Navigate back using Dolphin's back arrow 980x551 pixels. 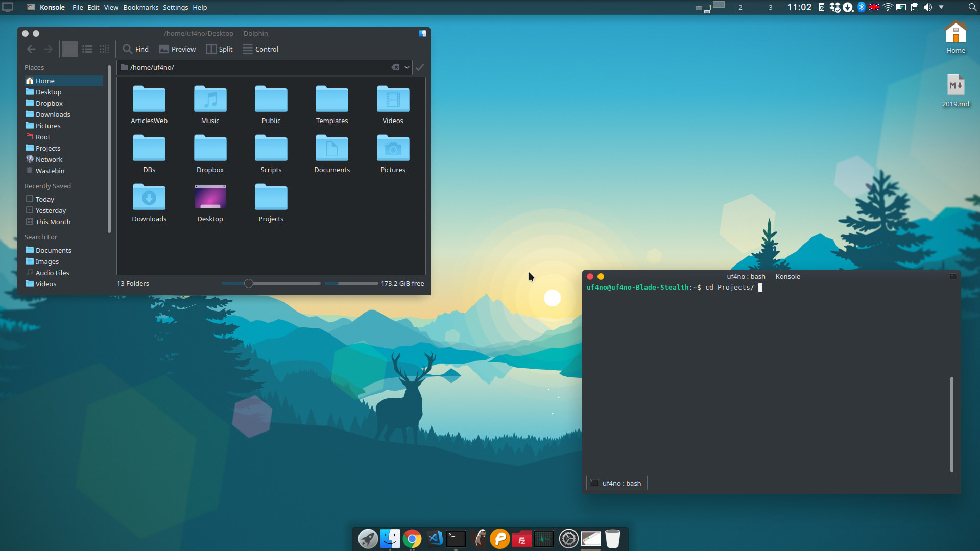tap(31, 49)
